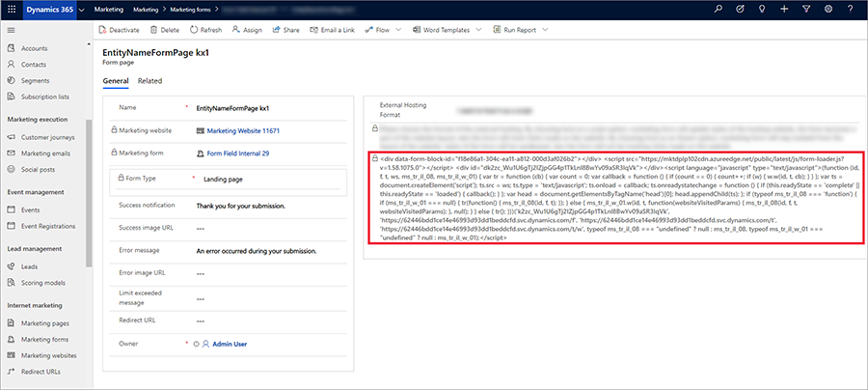Expand the Dynamics 365 dropdown chevron
The image size is (868, 390).
pos(83,10)
